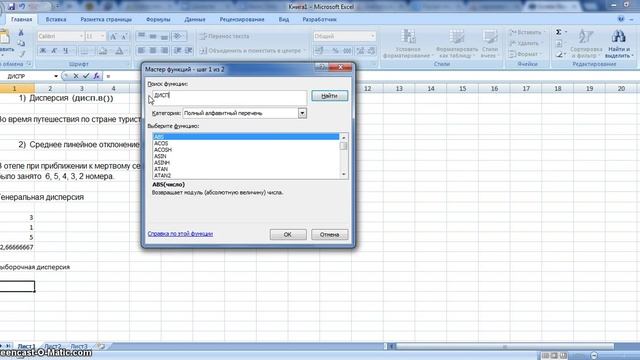
Task: Toggle Align Middle
Action: (x=153, y=36)
